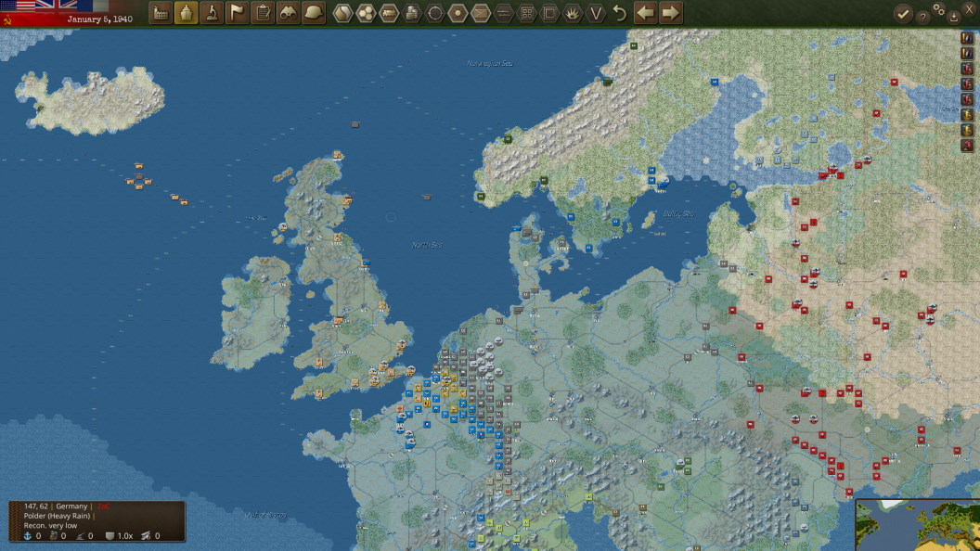Screen dimensions: 980x551
Task: Toggle the dotted grid hexagon overlay
Action: [527, 12]
